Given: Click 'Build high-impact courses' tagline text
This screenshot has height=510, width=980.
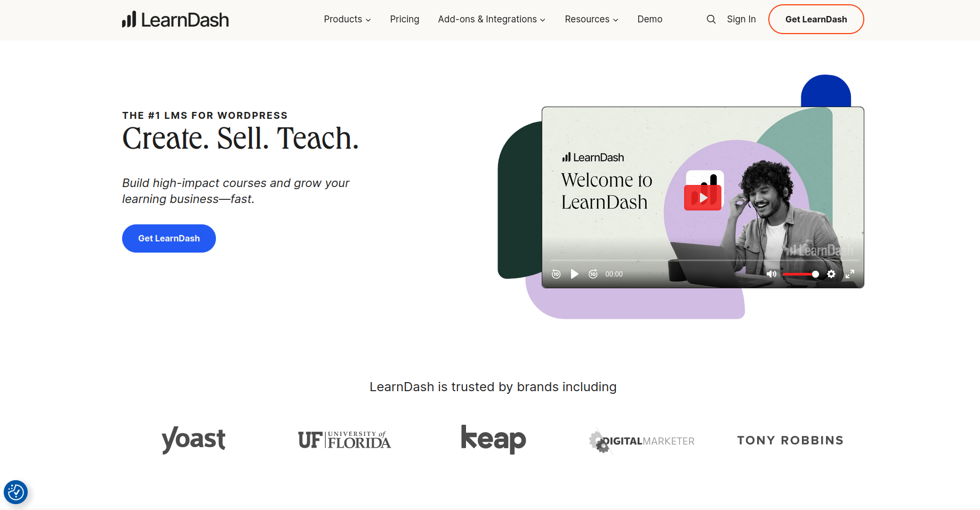Looking at the screenshot, I should coord(236,191).
